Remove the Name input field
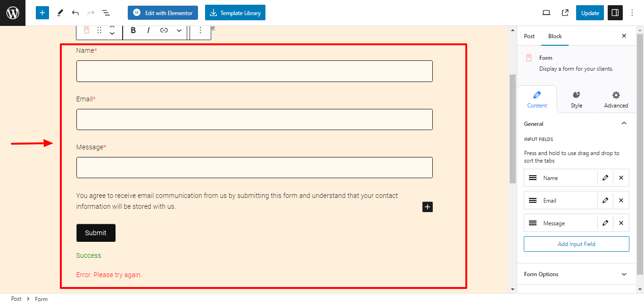644x304 pixels. 621,178
